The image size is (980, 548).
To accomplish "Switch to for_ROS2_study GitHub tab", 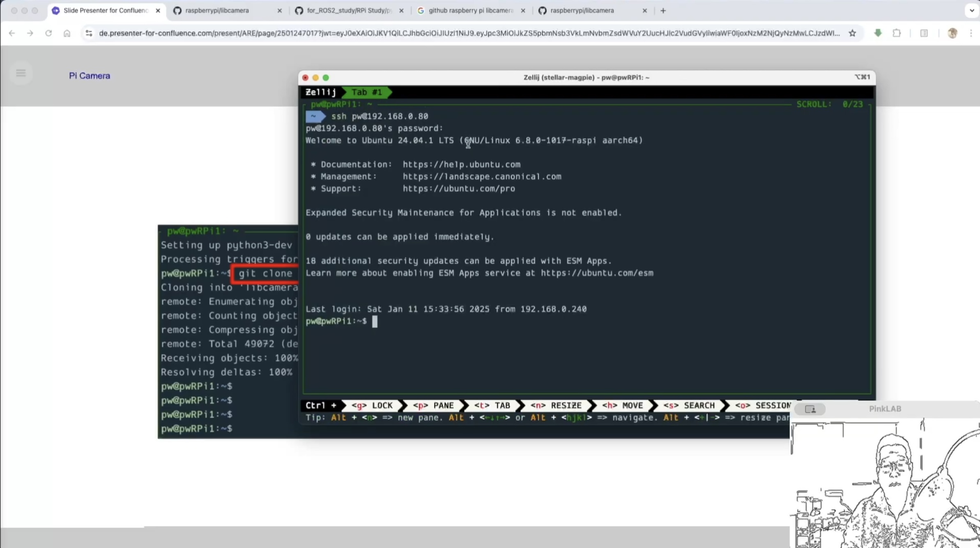I will [x=349, y=11].
